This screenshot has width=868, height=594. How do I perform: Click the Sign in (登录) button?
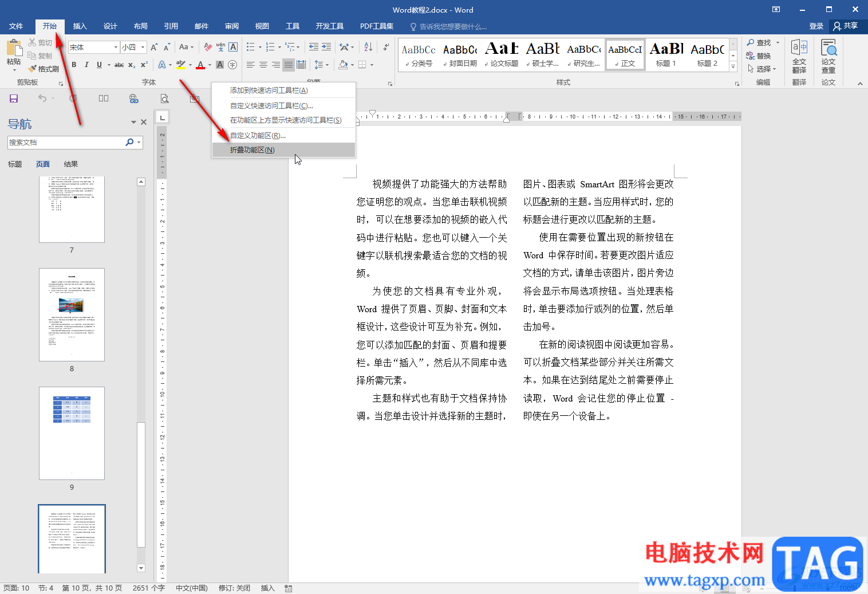(816, 26)
